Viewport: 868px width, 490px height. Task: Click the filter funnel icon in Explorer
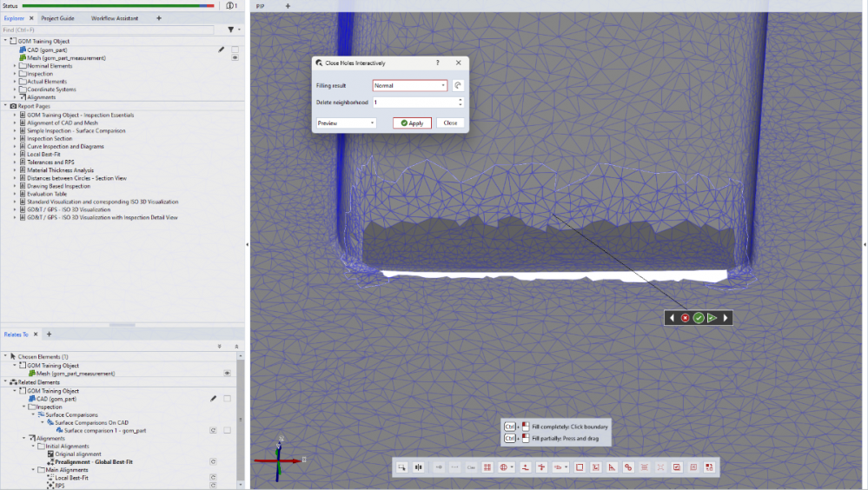pyautogui.click(x=230, y=30)
